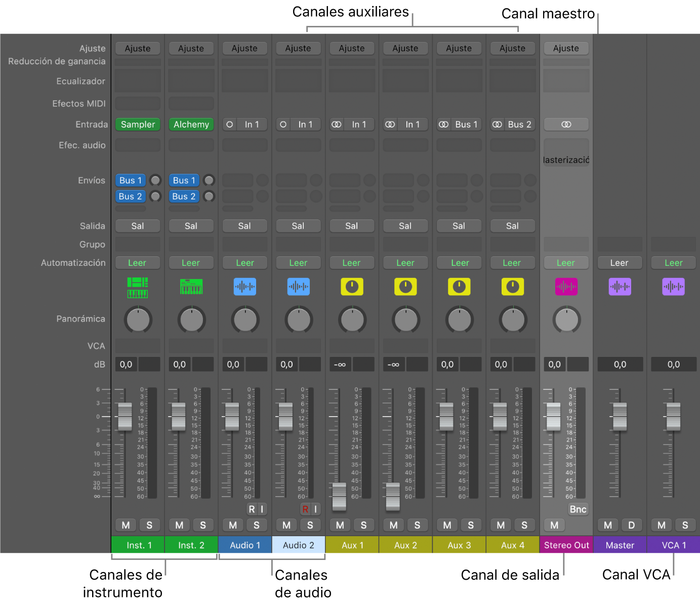Viewport: 700px width, 602px height.
Task: Disable record on Audio 2 channel
Action: click(305, 509)
